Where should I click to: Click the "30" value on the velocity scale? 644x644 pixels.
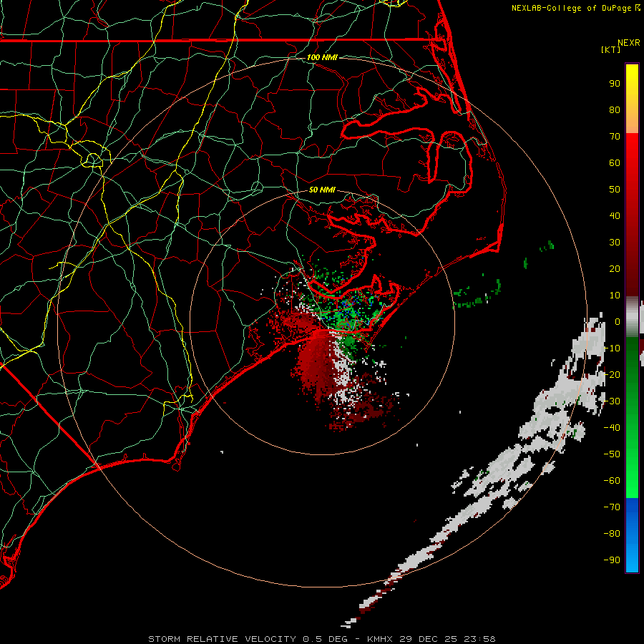point(615,243)
